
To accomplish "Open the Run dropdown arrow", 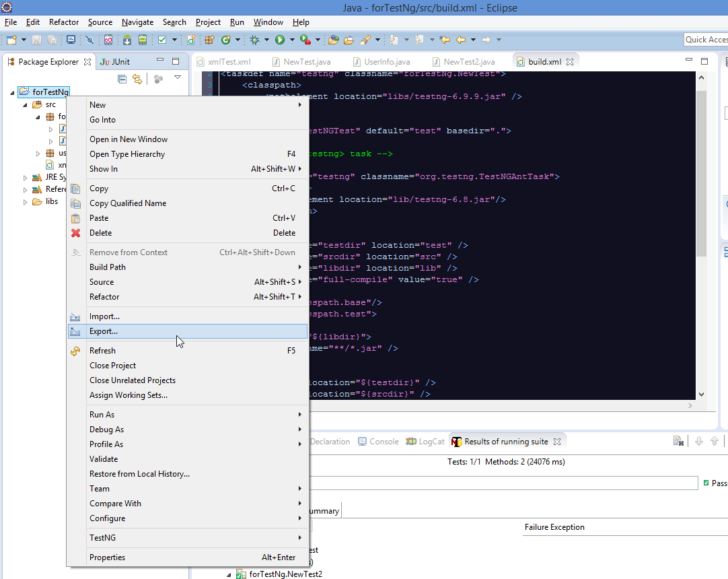I will (292, 40).
